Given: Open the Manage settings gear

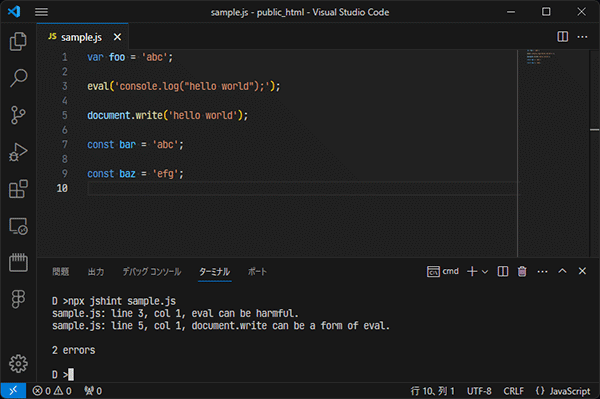Looking at the screenshot, I should tap(18, 363).
